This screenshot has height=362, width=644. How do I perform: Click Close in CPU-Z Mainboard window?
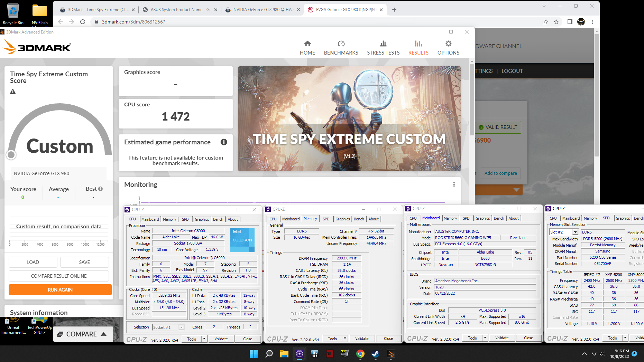pos(528,338)
